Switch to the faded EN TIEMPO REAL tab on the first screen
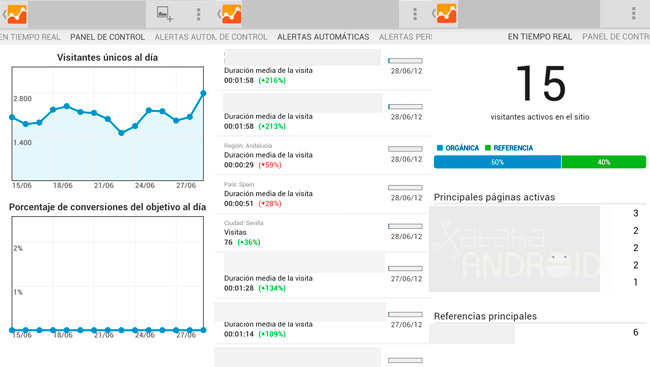650x367 pixels. click(30, 37)
